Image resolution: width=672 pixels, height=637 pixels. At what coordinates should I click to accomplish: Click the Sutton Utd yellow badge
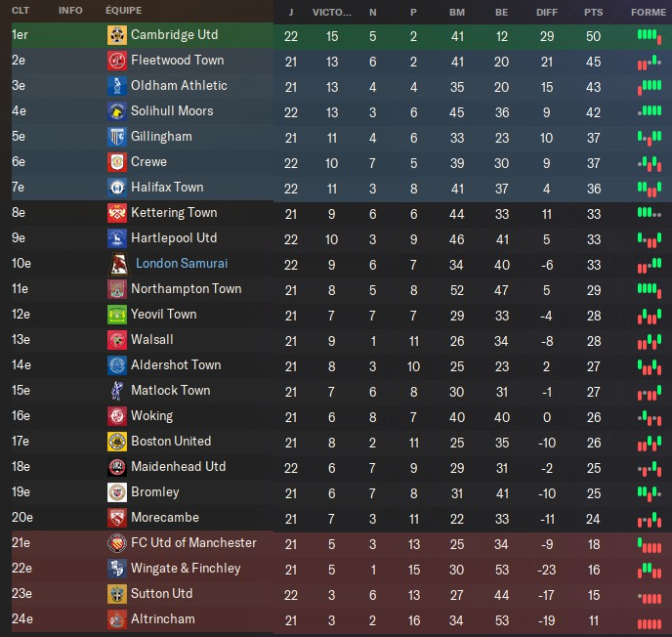pos(116,594)
